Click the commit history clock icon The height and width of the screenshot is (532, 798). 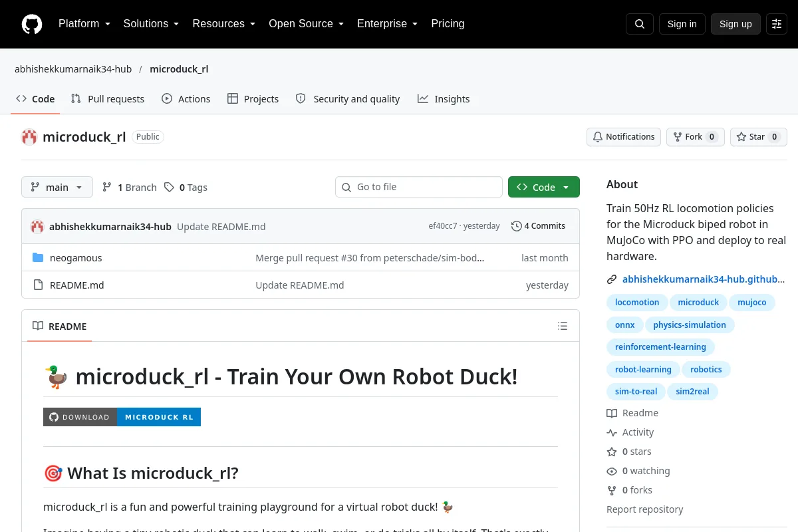tap(517, 226)
